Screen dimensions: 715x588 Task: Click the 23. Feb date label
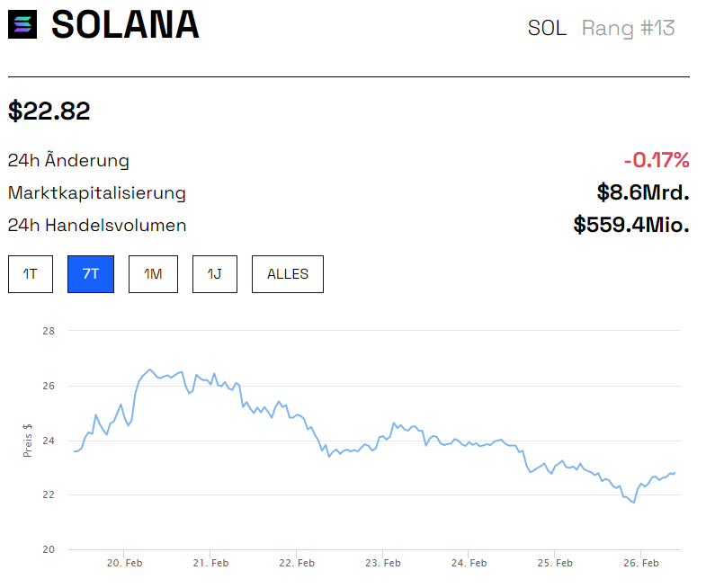(383, 564)
